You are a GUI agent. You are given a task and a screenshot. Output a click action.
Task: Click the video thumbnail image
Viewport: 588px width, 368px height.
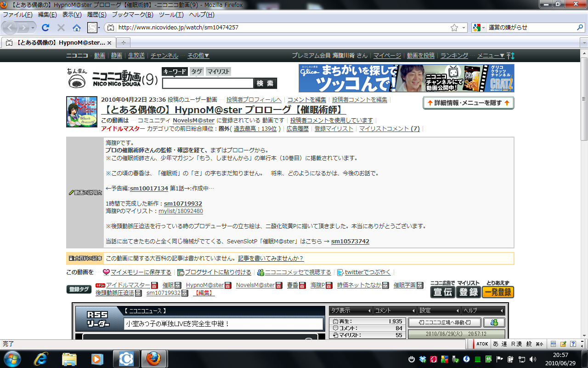tap(82, 111)
